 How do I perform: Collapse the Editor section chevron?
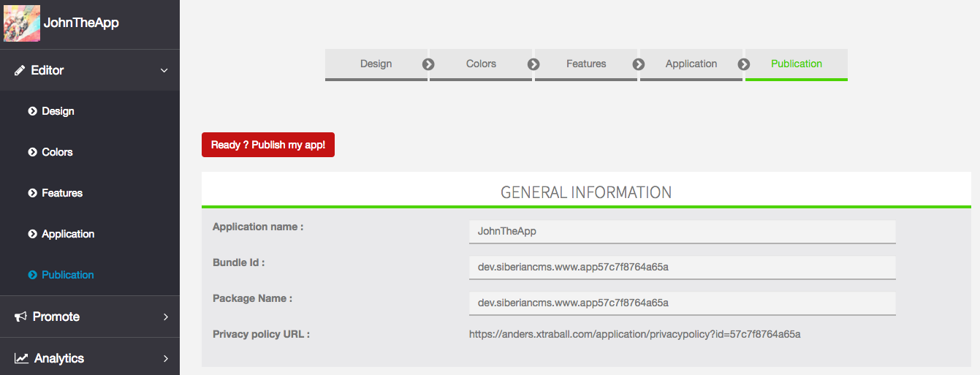point(164,71)
